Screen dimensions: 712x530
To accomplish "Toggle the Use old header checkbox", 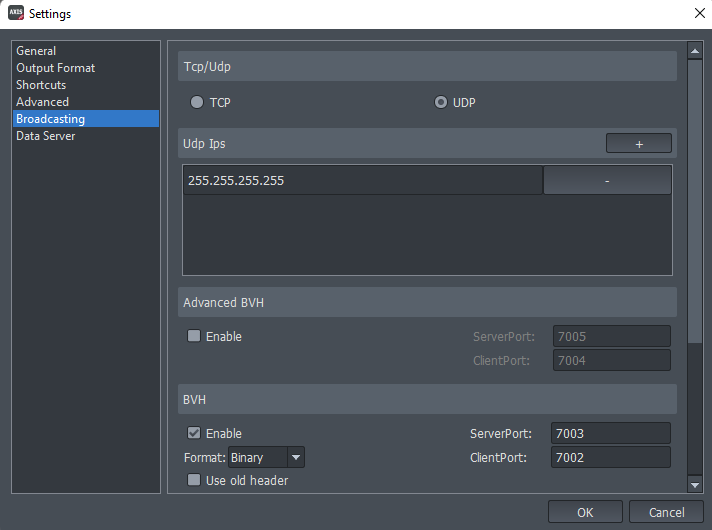I will 194,480.
